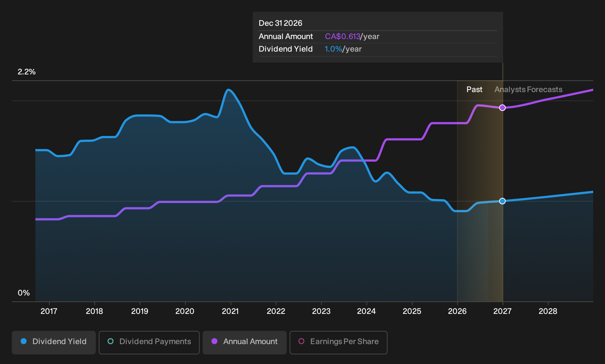Click the 2.2% y-axis label

click(27, 72)
